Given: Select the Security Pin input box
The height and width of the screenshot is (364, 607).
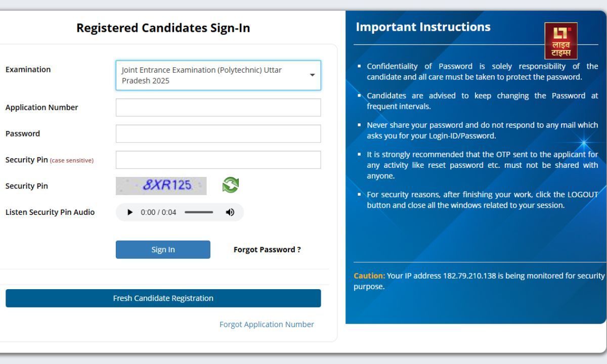Looking at the screenshot, I should pyautogui.click(x=218, y=160).
